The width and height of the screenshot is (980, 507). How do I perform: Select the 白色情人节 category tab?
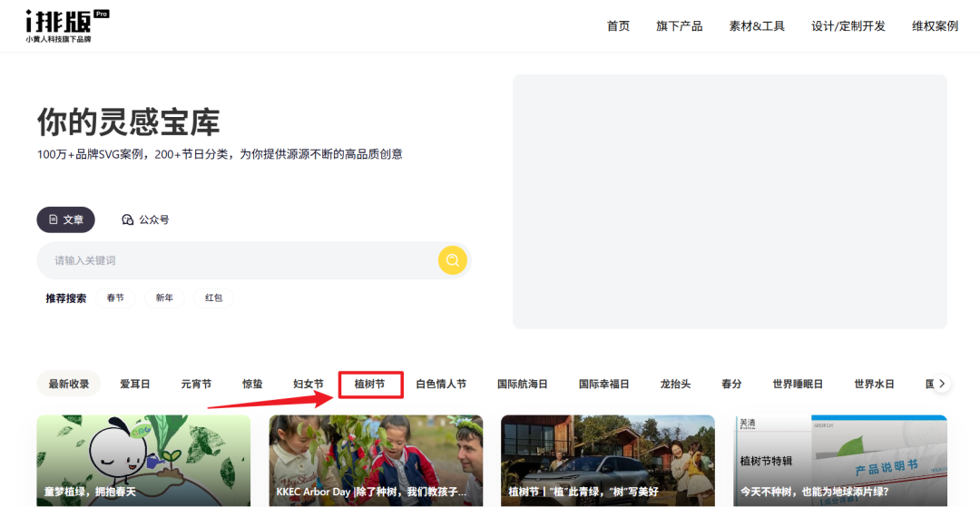pyautogui.click(x=441, y=384)
